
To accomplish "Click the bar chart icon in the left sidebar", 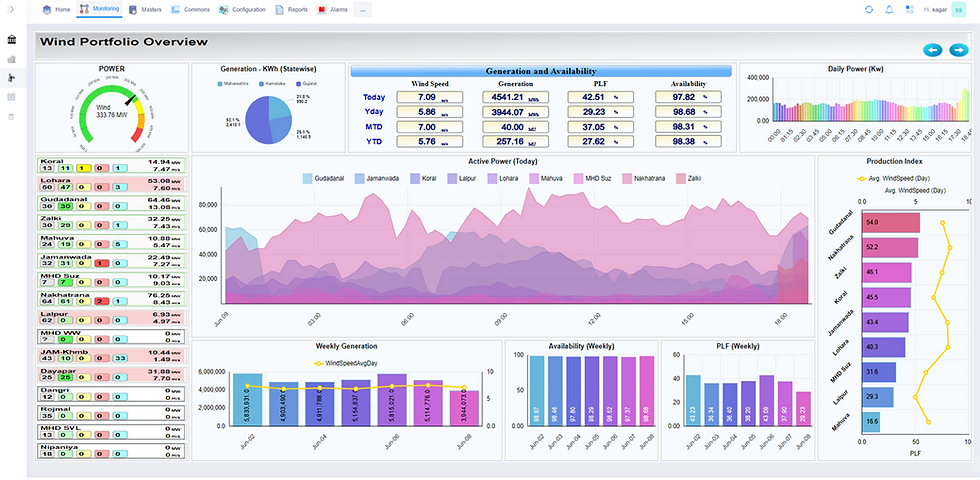I will point(11,59).
